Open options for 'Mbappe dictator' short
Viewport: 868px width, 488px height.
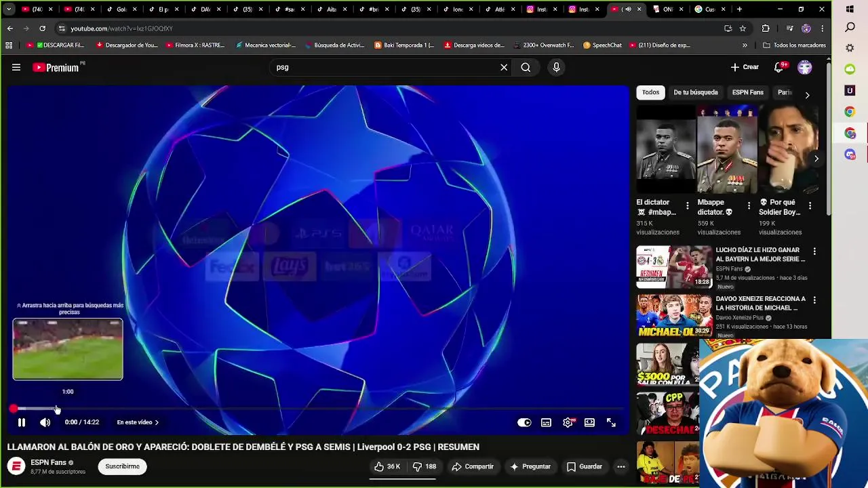(749, 205)
